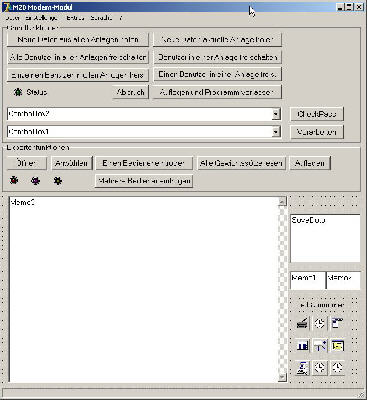The image size is (367, 400).
Task: Open the Aufträge menu
Action: point(42,18)
